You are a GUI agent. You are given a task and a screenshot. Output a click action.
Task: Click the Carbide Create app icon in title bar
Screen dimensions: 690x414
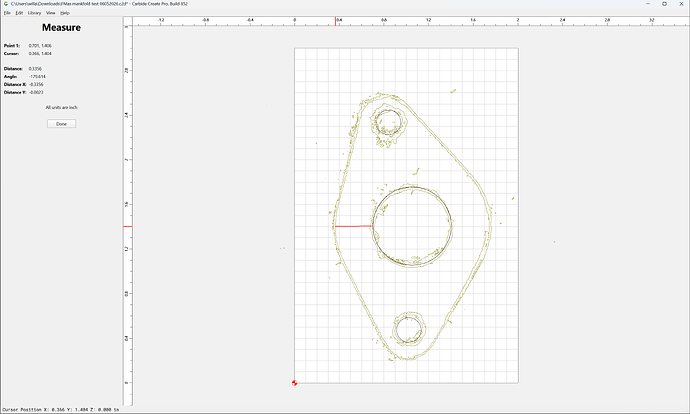(x=5, y=4)
